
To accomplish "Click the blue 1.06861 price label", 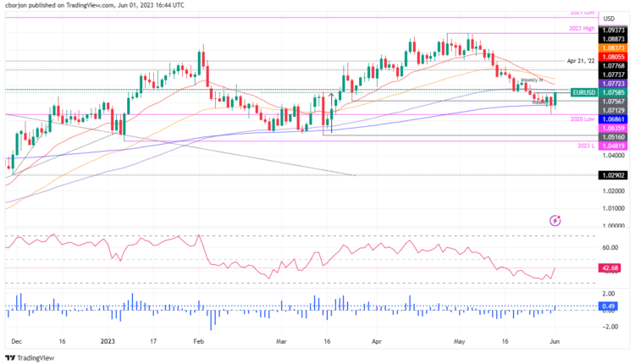I will pyautogui.click(x=610, y=121).
